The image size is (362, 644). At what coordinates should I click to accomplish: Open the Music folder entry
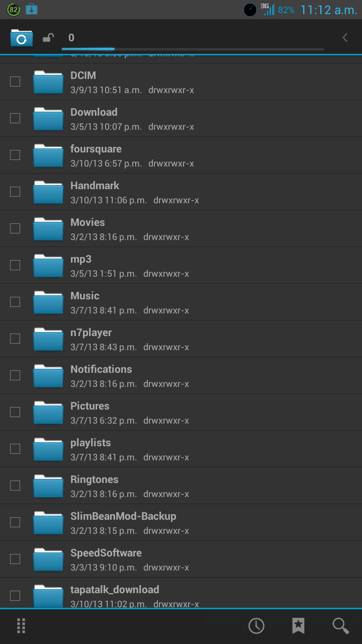181,302
